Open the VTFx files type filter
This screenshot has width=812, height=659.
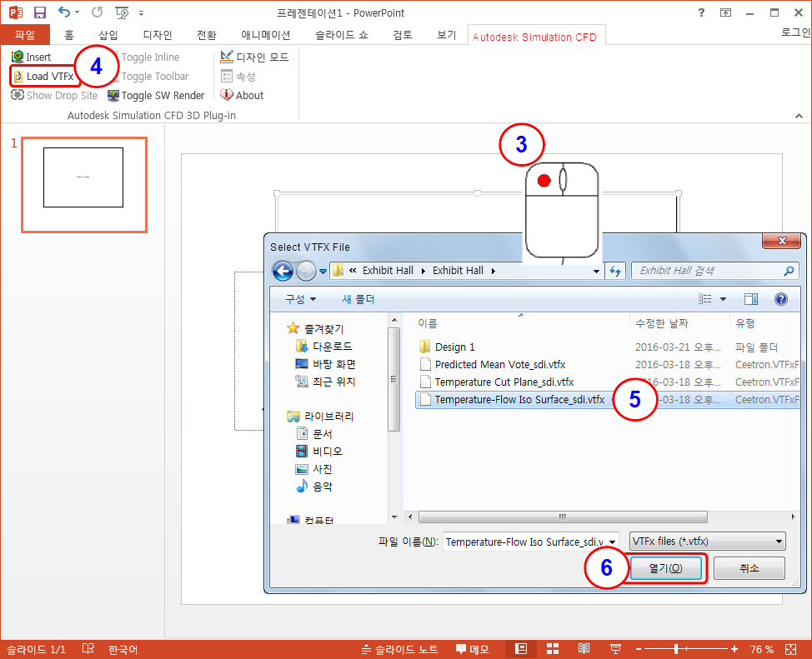pyautogui.click(x=708, y=542)
